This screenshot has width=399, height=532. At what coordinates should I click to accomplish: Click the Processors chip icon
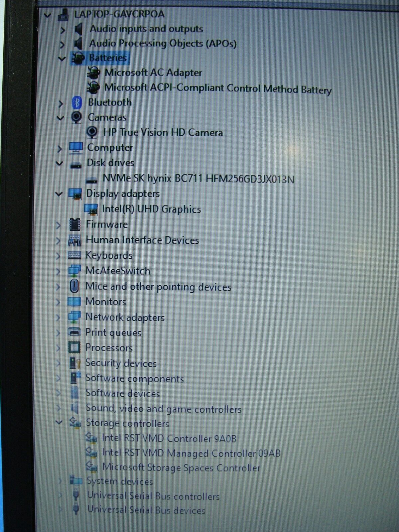(x=74, y=348)
